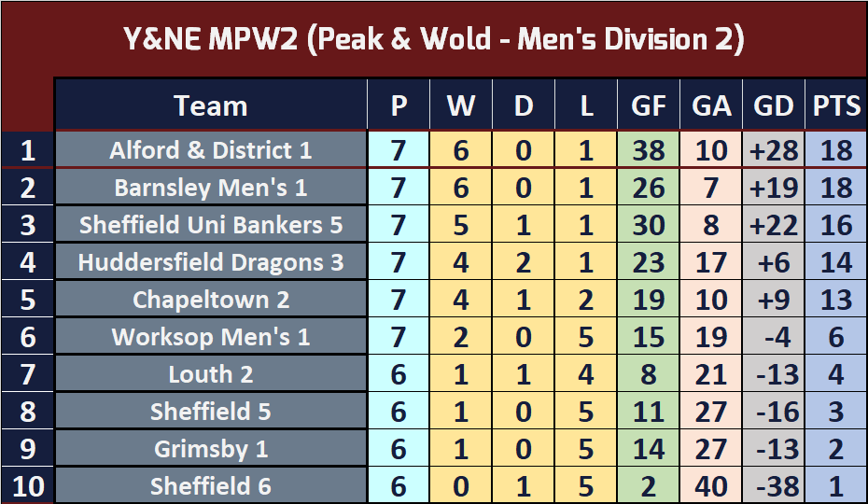Click the Sheffield 6 team name

point(211,486)
